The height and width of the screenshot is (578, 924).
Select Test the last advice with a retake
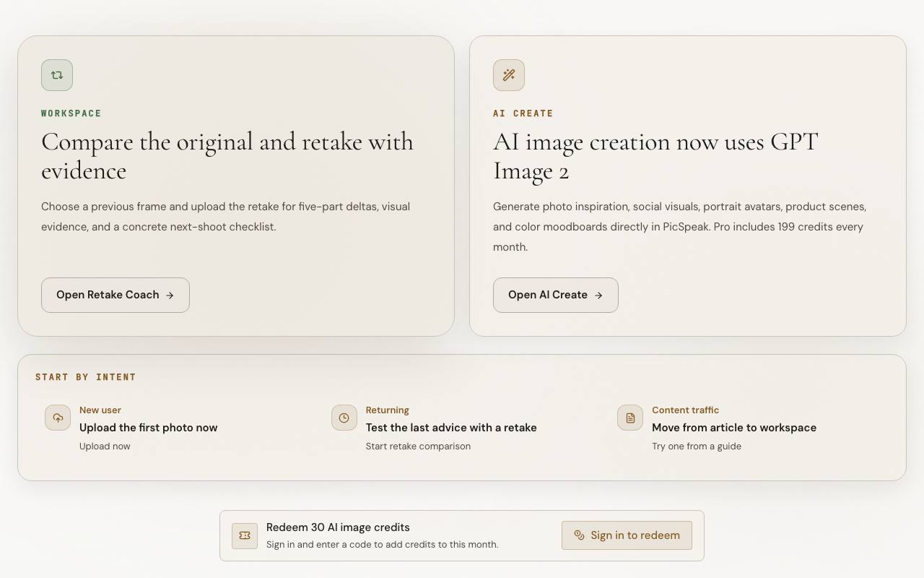point(451,428)
